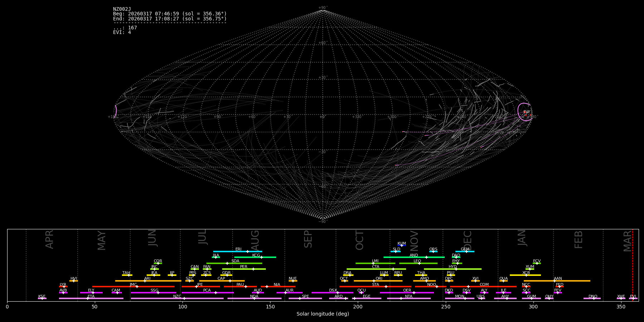Click the 'EVI: 4' count in header

122,33
